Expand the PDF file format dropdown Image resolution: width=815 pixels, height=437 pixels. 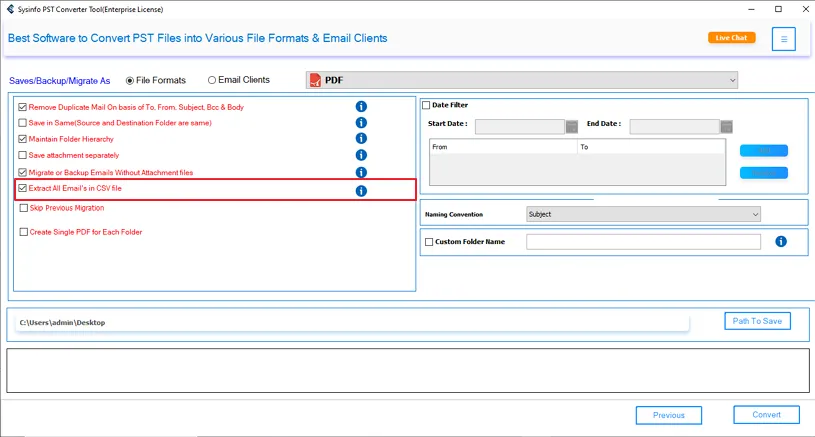pyautogui.click(x=521, y=80)
